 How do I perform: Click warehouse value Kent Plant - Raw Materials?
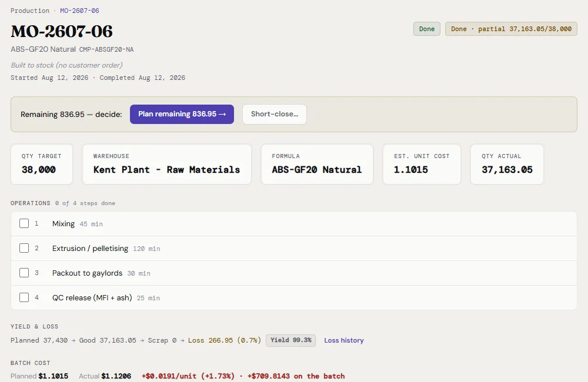tap(166, 170)
